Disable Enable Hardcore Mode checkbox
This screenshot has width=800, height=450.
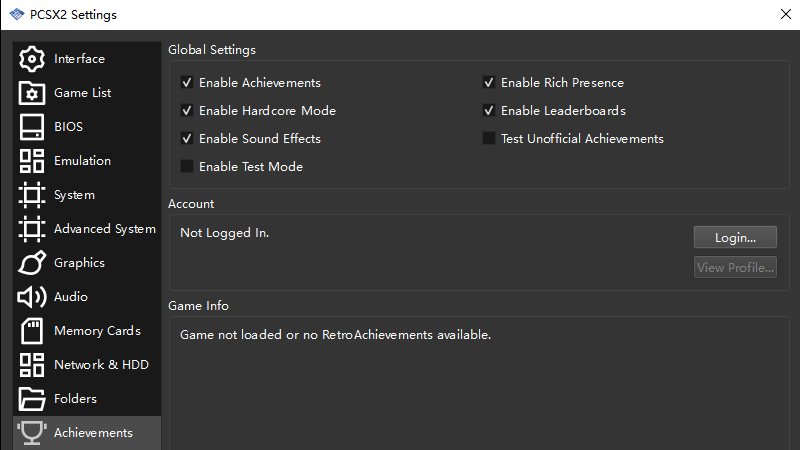click(x=187, y=111)
